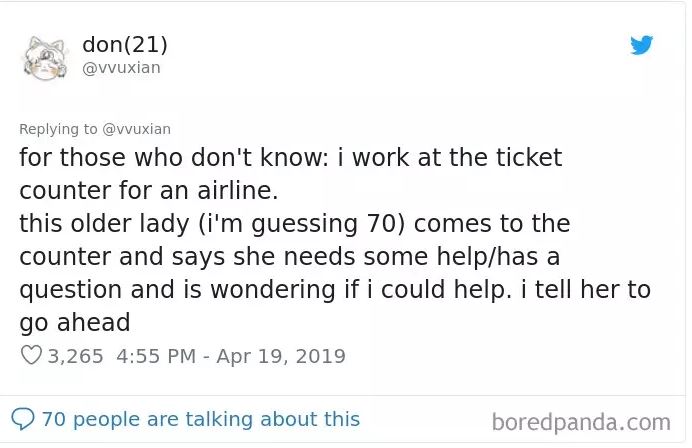The width and height of the screenshot is (692, 448).
Task: Open "70 people are talking about this"
Action: click(200, 419)
